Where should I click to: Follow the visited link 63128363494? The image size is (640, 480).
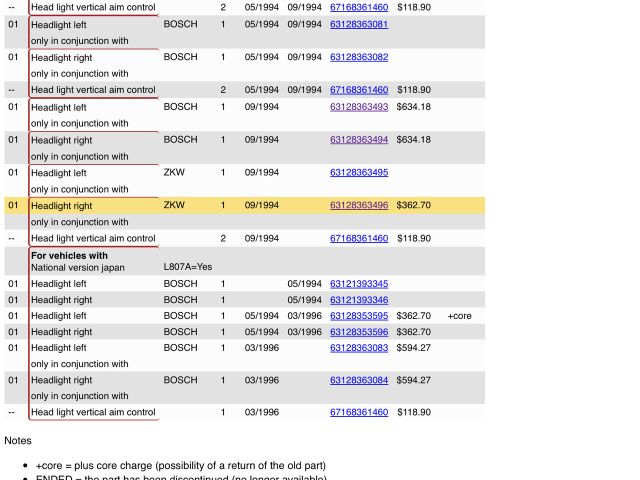(359, 140)
